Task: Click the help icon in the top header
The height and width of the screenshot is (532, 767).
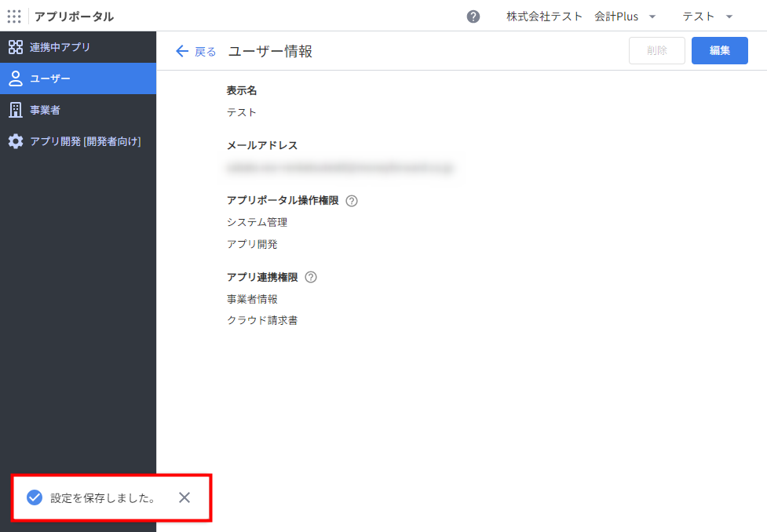Action: (x=473, y=16)
